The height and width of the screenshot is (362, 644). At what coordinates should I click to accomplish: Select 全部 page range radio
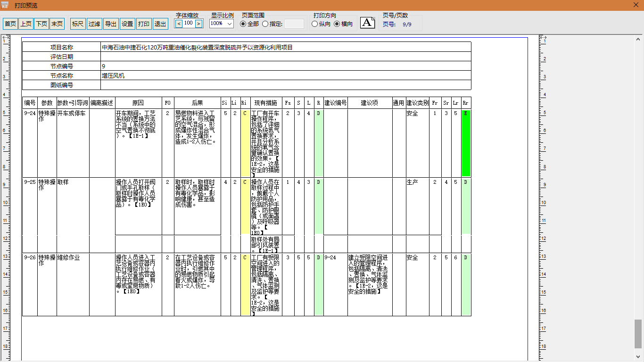[x=249, y=24]
